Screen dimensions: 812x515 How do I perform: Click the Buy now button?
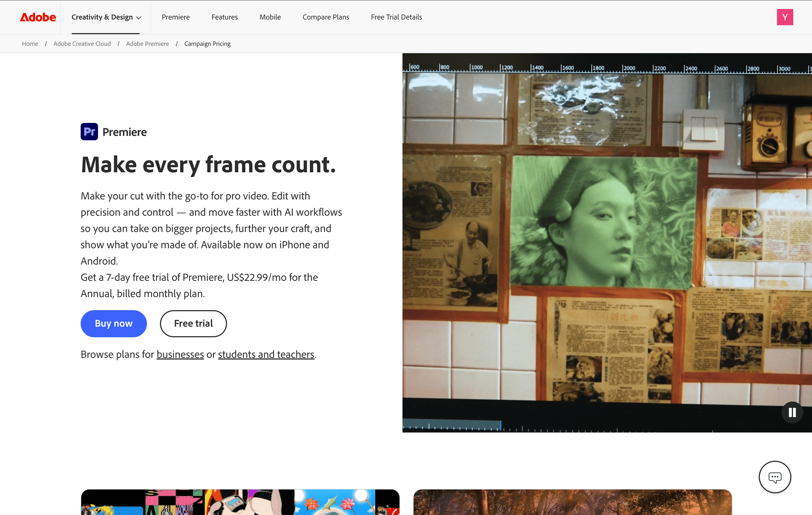click(114, 324)
